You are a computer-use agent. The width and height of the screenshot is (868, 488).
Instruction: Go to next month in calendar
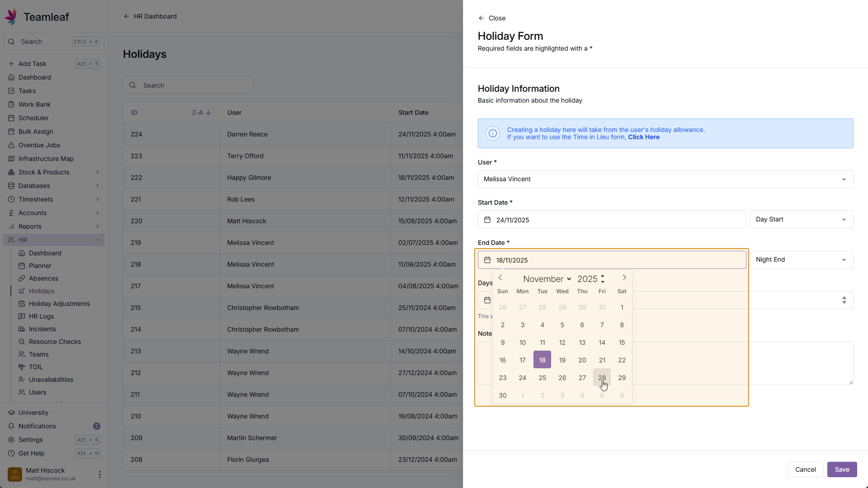624,278
